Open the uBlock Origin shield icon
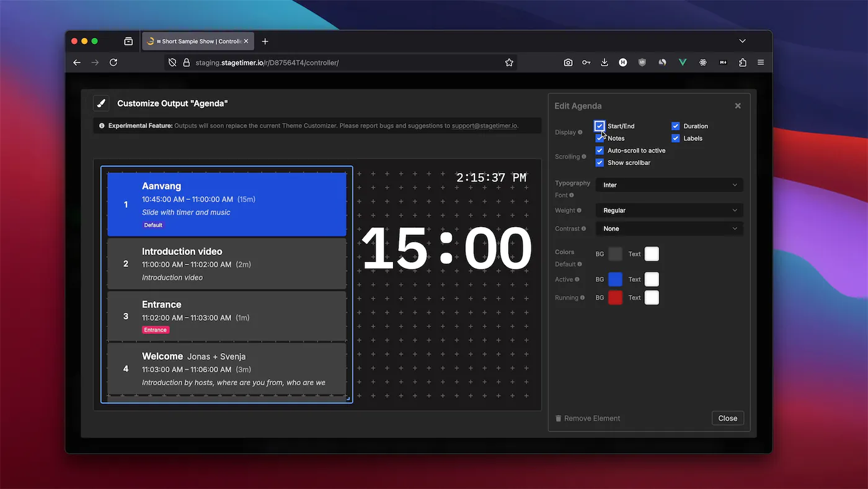This screenshot has height=489, width=868. coord(642,62)
